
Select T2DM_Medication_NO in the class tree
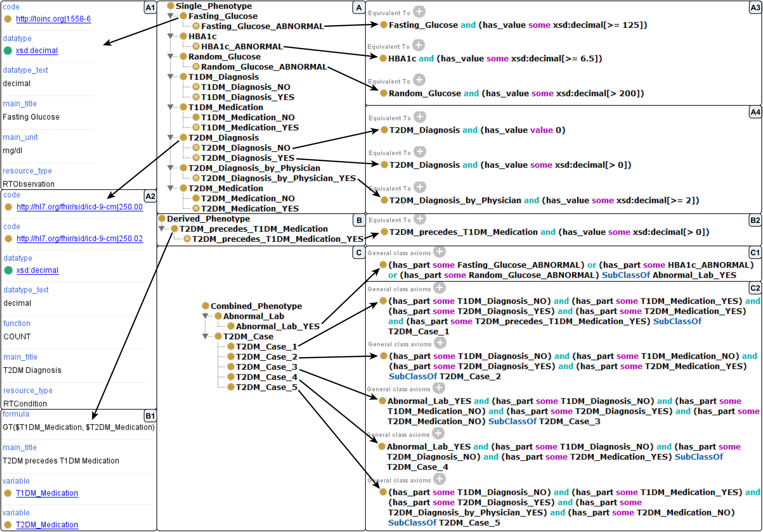(x=248, y=199)
